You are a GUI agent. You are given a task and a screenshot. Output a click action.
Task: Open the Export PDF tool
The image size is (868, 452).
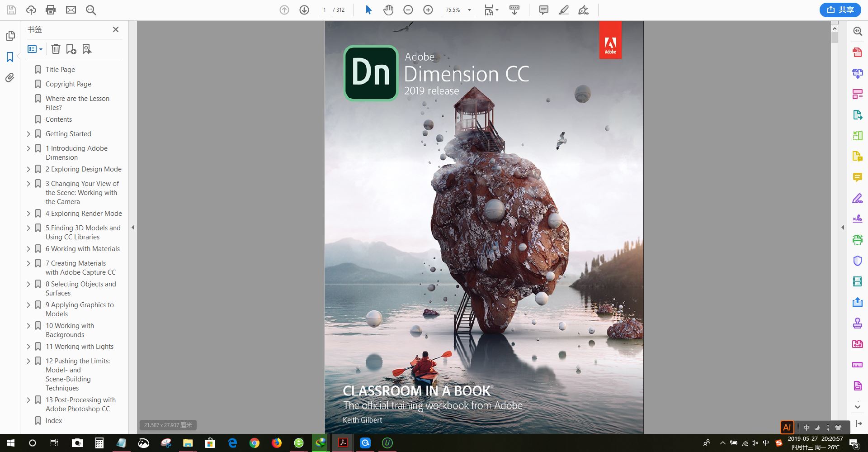pyautogui.click(x=857, y=114)
